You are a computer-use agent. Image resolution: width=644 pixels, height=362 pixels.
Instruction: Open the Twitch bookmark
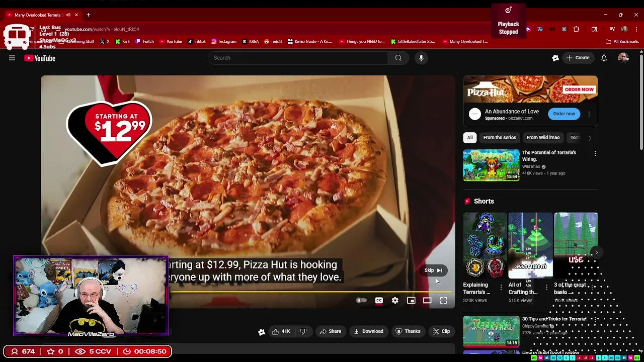(144, 42)
